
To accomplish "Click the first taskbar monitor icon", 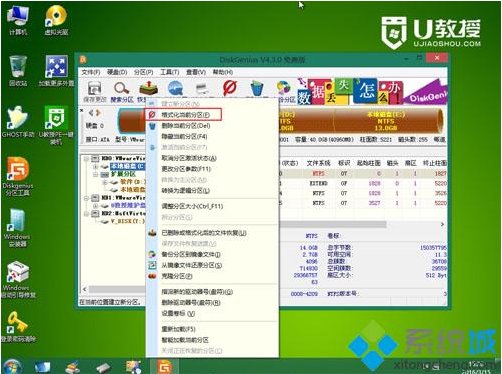I will click(42, 367).
